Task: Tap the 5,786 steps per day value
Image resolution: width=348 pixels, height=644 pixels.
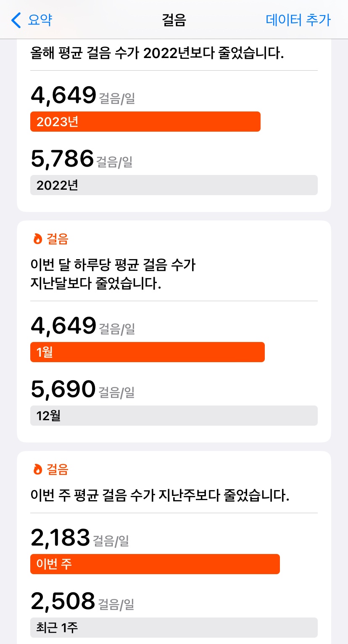Action: pos(62,159)
